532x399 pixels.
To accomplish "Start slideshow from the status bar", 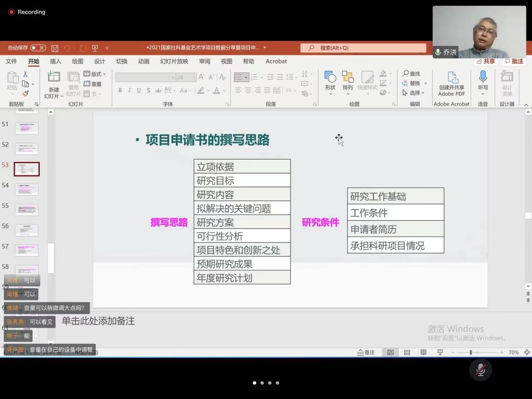I will [x=440, y=352].
